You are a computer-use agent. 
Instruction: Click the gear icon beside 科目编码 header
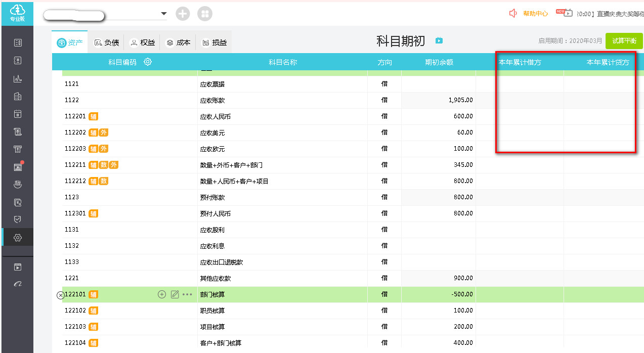click(148, 62)
